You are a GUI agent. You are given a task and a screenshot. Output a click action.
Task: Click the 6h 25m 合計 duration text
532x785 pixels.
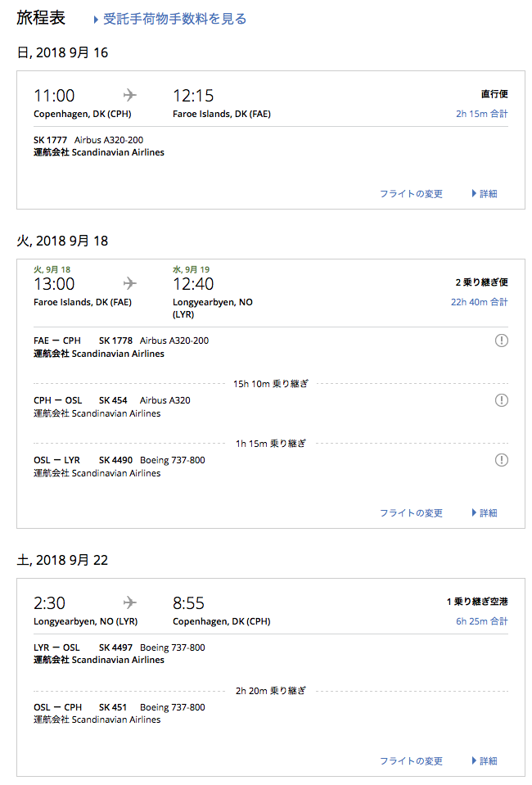(481, 621)
